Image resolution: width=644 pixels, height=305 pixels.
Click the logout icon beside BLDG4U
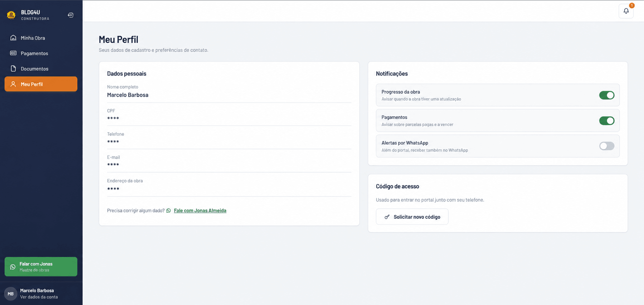tap(71, 15)
